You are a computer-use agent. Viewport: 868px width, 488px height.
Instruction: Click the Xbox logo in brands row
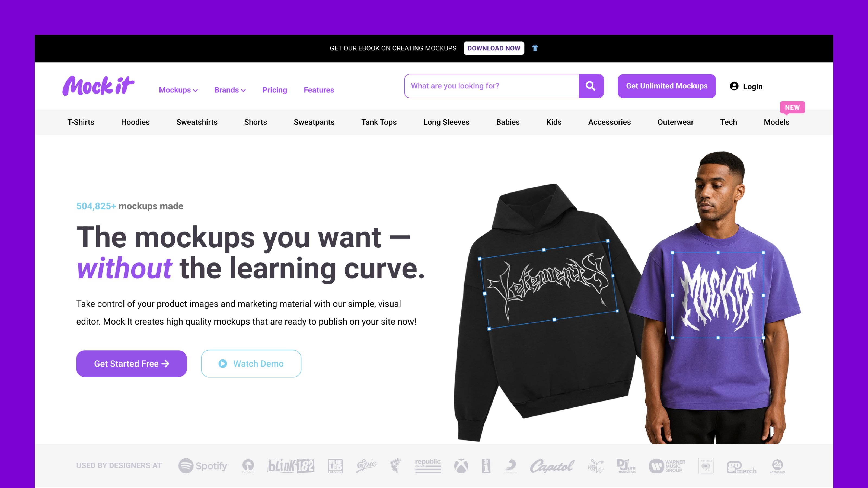[461, 466]
